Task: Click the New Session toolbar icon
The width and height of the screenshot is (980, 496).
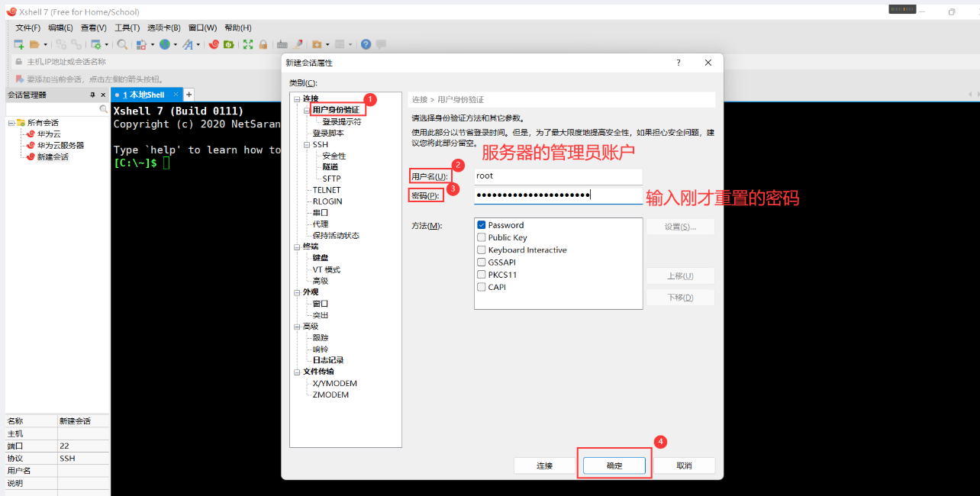Action: click(x=19, y=44)
